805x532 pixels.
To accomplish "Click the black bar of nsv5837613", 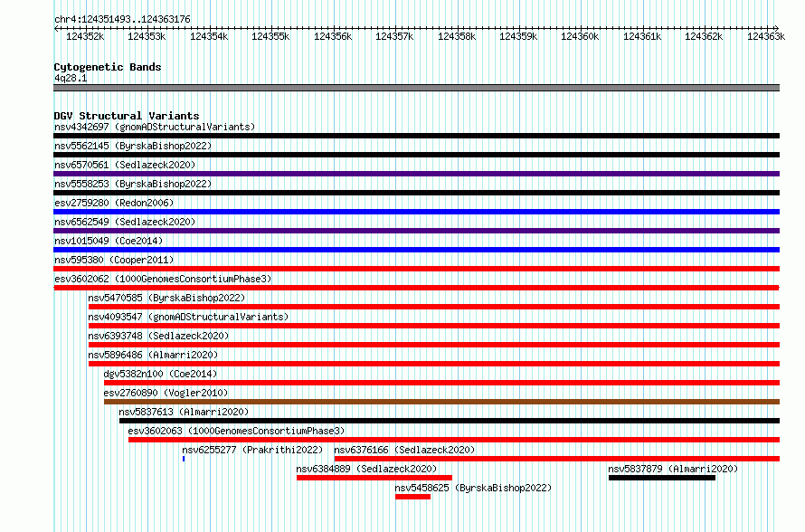I will click(450, 421).
